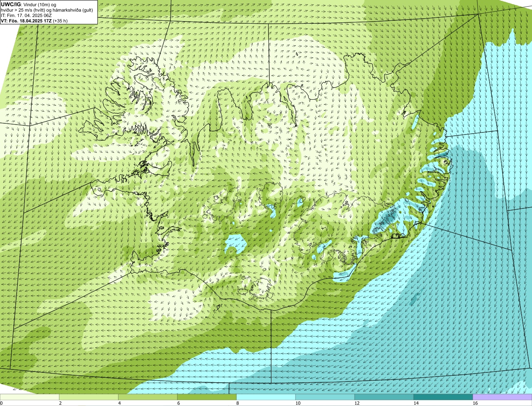Image resolution: width=532 pixels, height=406 pixels.
Task: Click the legend label '16'
Action: [475, 403]
